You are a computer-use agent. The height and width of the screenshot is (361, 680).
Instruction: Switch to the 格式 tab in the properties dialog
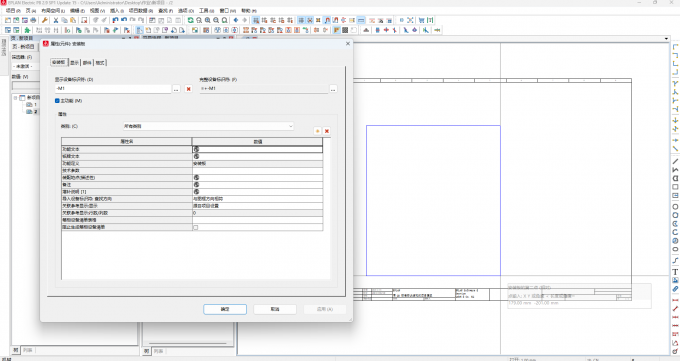(100, 63)
